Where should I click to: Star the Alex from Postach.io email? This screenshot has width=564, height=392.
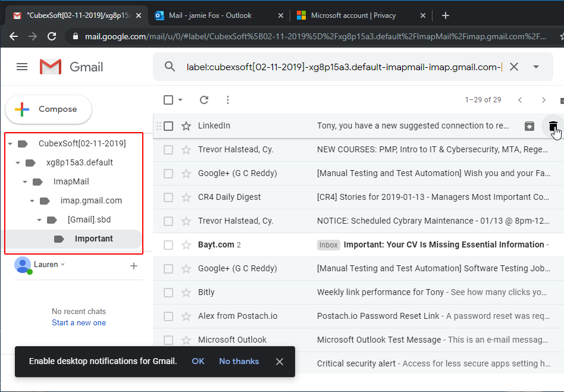coord(186,316)
